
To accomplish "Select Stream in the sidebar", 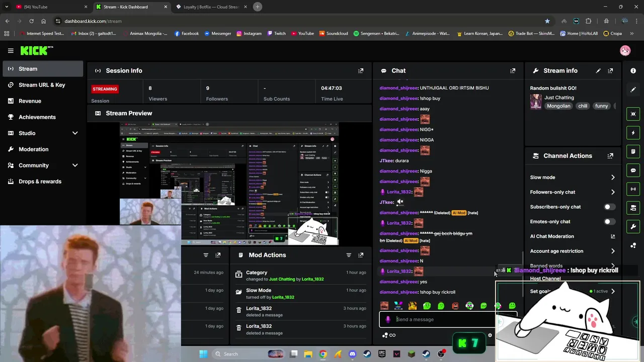I will pos(43,69).
